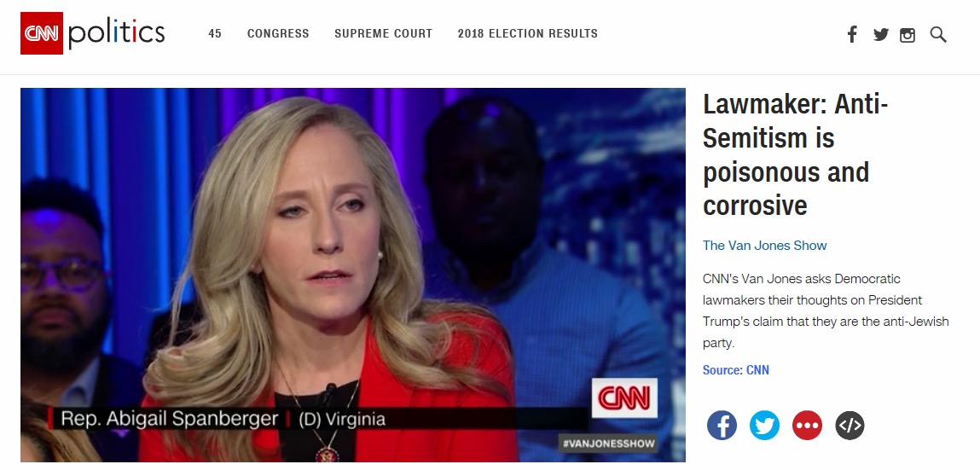The image size is (980, 470).
Task: Open the Facebook icon in the top navigation
Action: coord(852,34)
